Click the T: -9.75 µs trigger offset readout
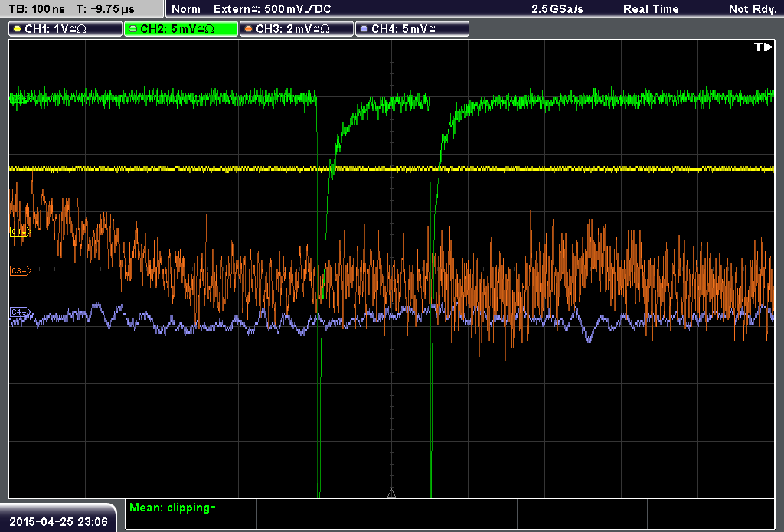Image resolution: width=784 pixels, height=532 pixels. pos(106,9)
